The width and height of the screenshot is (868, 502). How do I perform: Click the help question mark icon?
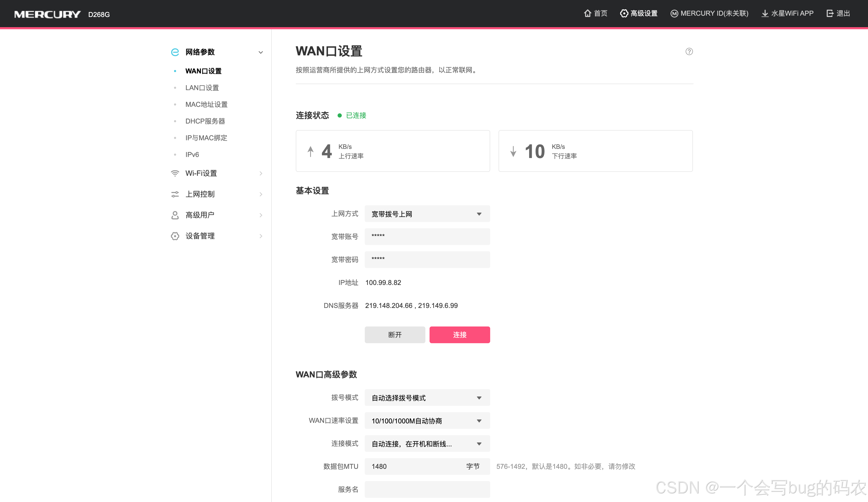689,52
